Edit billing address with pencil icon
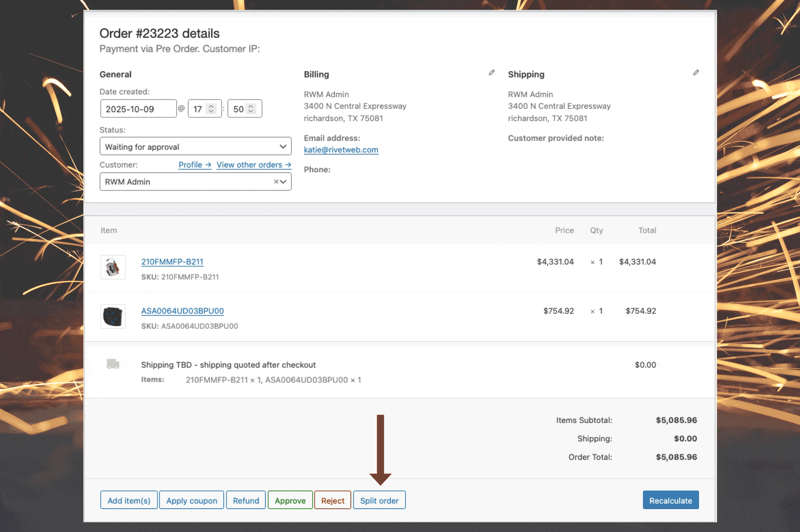Viewport: 800px width, 532px height. 492,73
